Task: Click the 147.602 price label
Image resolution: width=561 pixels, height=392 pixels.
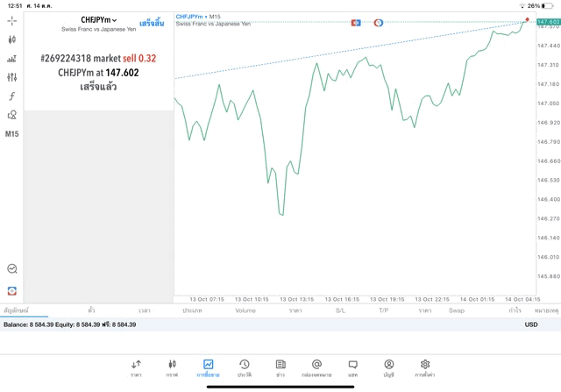Action: [548, 22]
